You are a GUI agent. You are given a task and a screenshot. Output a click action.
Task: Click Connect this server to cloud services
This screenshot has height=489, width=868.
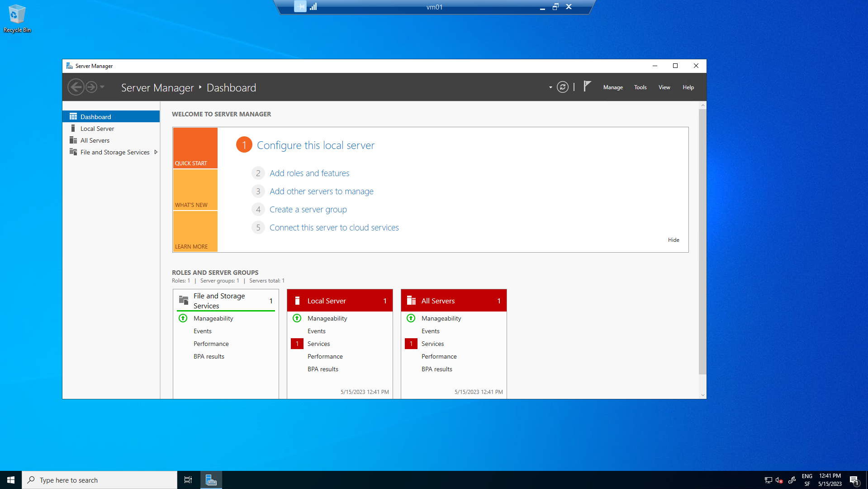(x=334, y=227)
